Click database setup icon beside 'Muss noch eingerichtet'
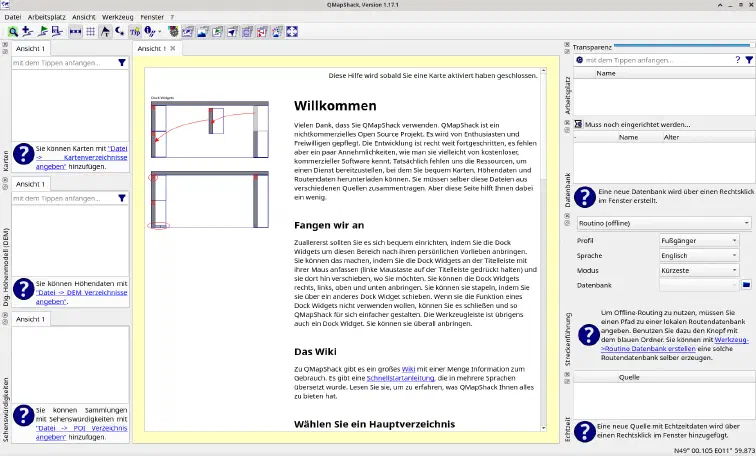 pos(579,124)
